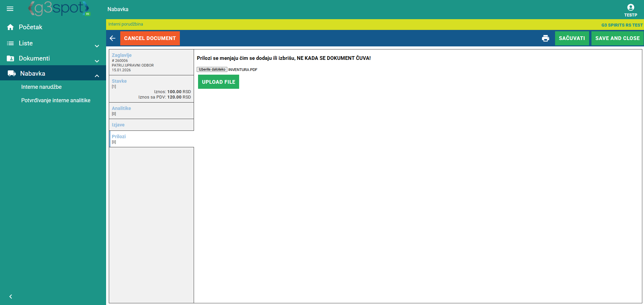
Task: Click the print icon
Action: 545,38
